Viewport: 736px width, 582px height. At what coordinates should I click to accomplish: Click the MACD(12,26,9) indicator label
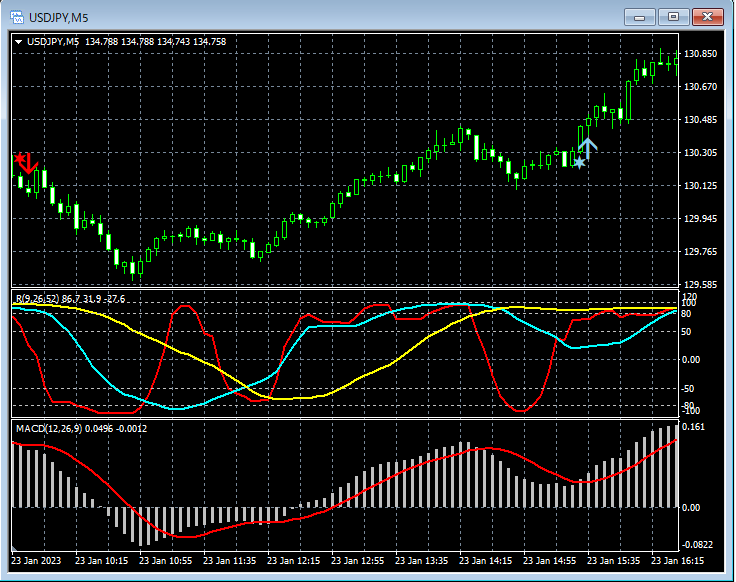(x=49, y=429)
